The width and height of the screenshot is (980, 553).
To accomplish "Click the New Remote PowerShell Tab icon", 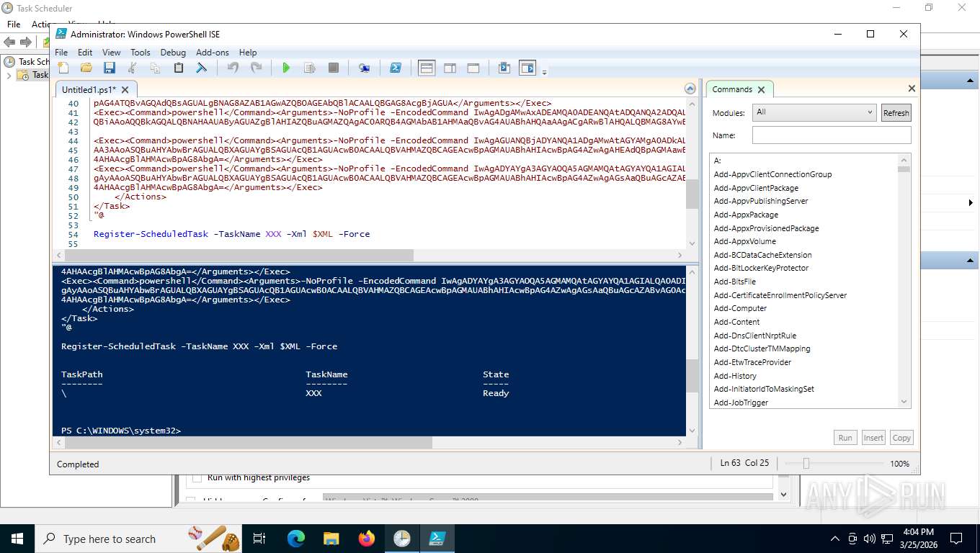I will pos(364,68).
